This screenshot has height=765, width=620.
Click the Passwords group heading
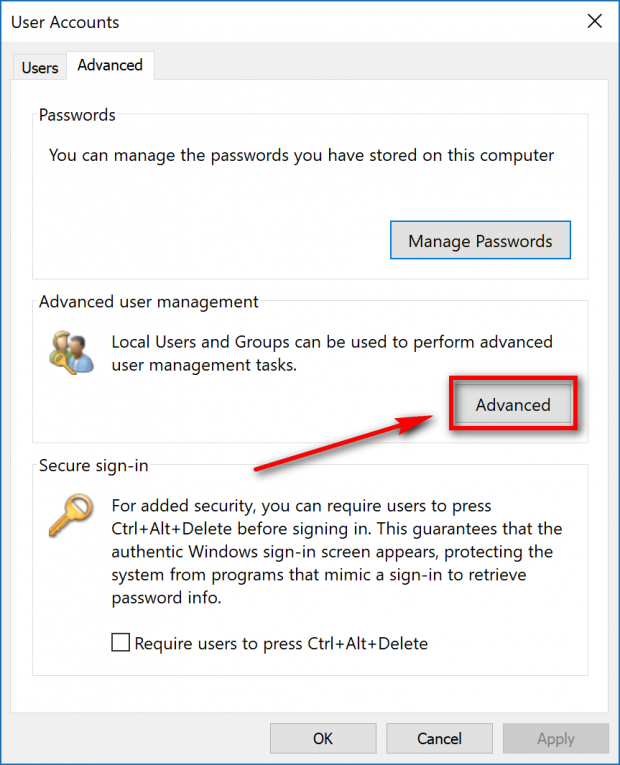coord(77,115)
